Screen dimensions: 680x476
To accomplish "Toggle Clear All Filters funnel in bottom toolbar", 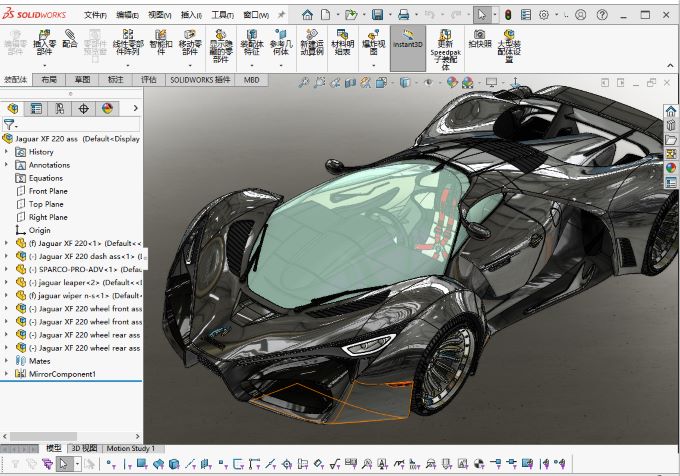I will click(x=31, y=464).
